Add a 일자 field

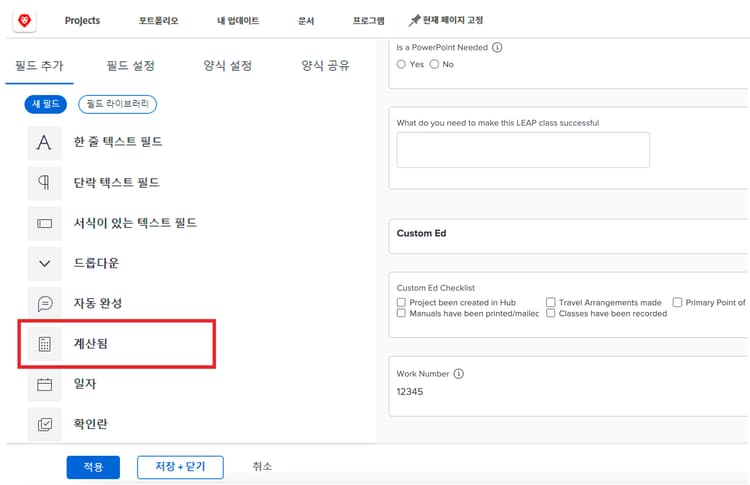85,384
